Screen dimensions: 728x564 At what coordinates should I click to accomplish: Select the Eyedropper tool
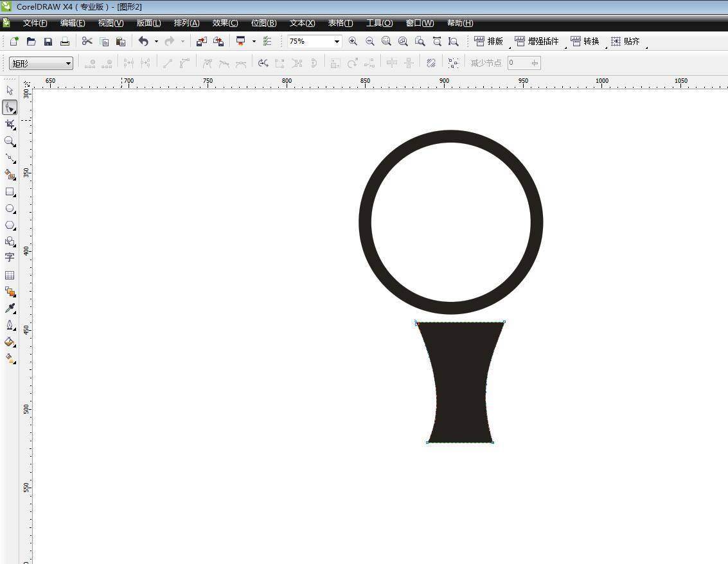(x=10, y=308)
